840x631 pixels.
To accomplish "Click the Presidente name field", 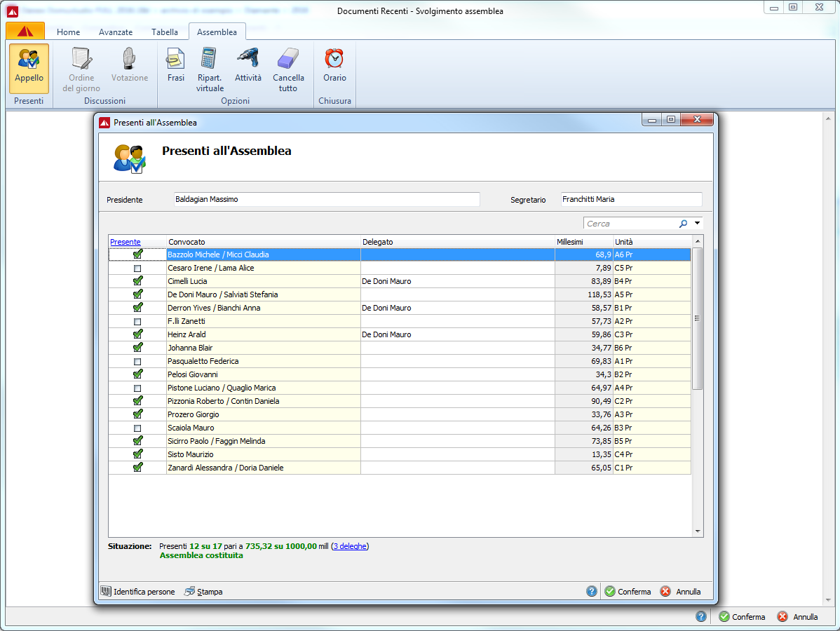I will tap(326, 199).
